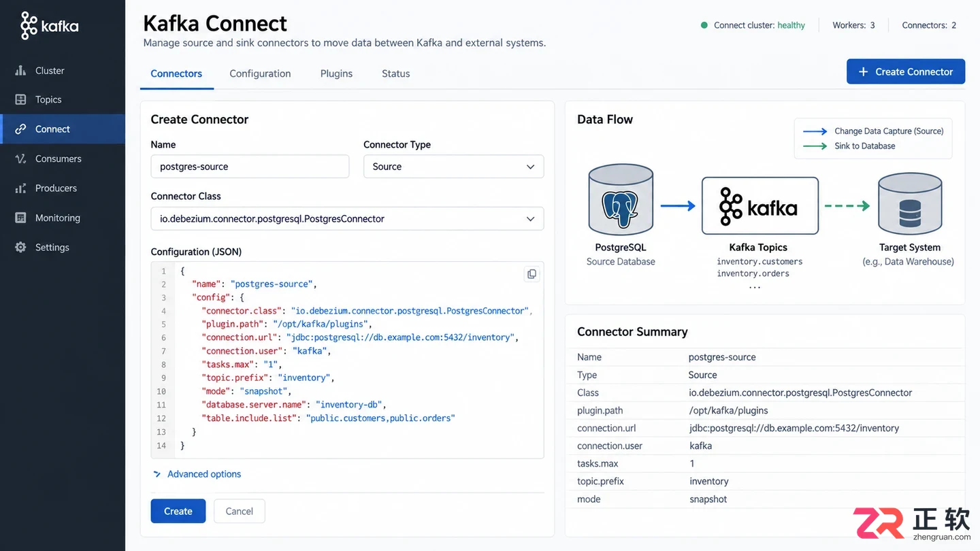The width and height of the screenshot is (980, 551).
Task: Copy the configuration JSON with copy icon
Action: pyautogui.click(x=532, y=274)
